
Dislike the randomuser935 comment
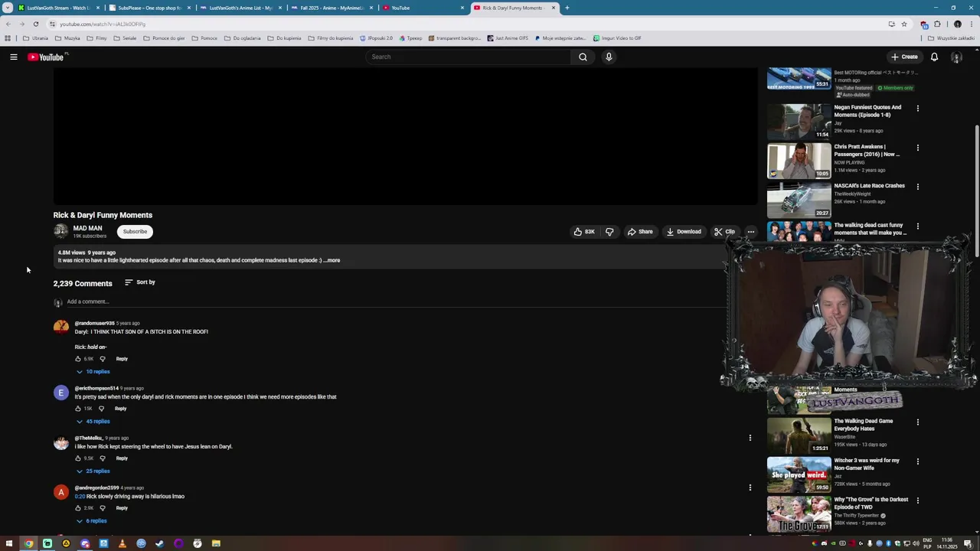103,359
